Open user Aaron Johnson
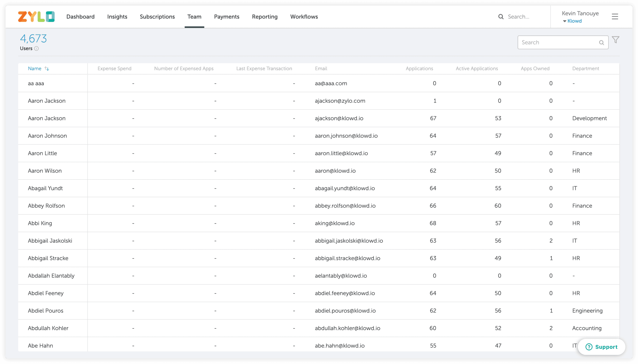Screen dimensions: 638x364 pos(47,136)
